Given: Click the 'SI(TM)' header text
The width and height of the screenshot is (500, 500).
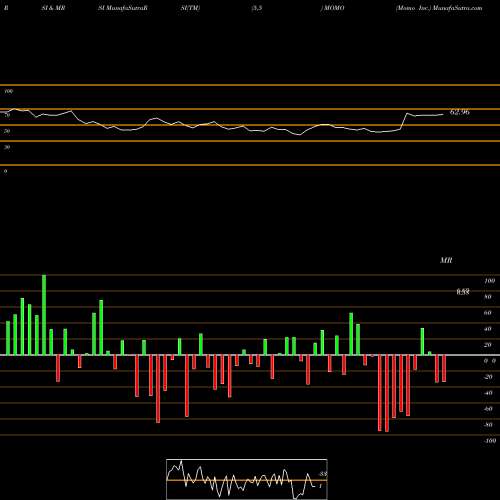Looking at the screenshot, I should [190, 8].
